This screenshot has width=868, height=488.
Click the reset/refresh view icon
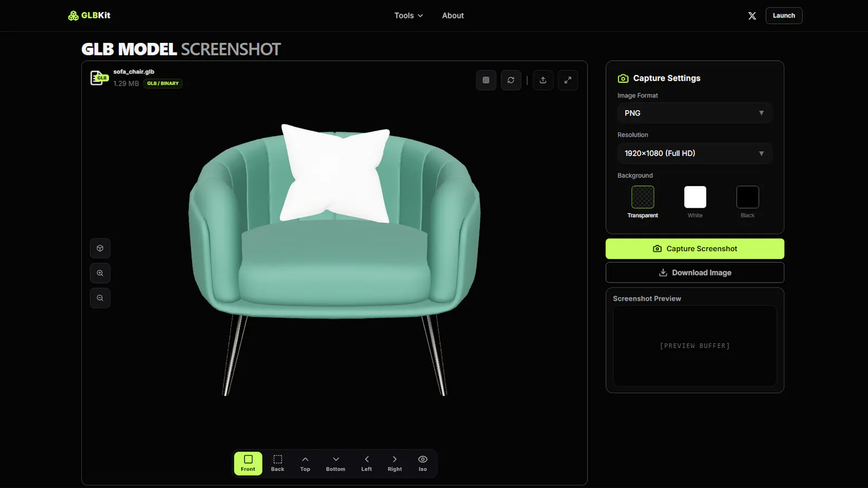pyautogui.click(x=511, y=80)
